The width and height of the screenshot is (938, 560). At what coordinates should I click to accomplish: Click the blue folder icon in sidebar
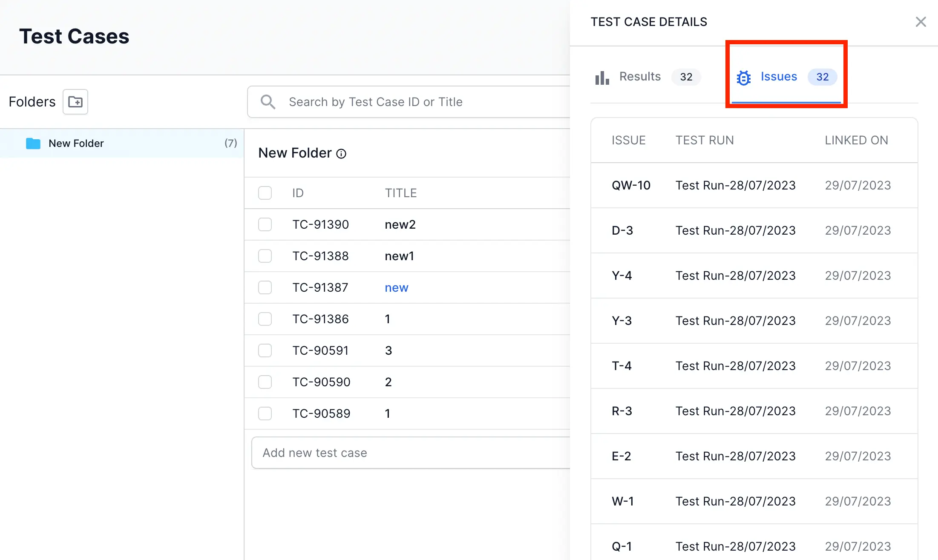(x=33, y=144)
